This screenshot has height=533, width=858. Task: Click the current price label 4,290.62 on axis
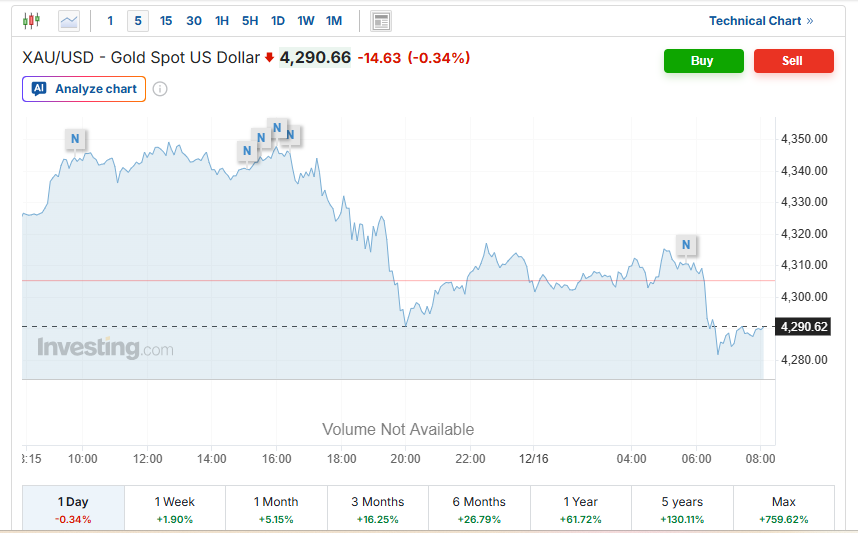point(805,327)
